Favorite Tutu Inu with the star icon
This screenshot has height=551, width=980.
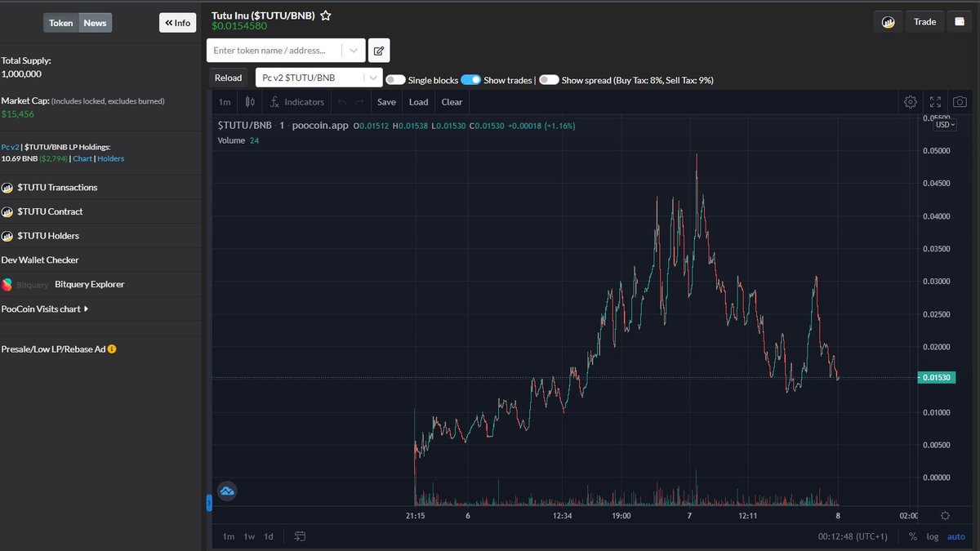point(325,16)
